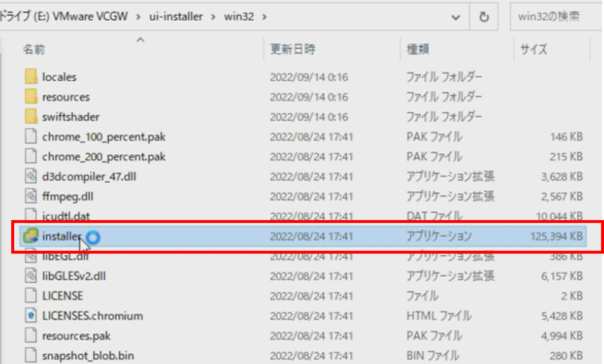Expand the chevron after win32 in path
Image resolution: width=604 pixels, height=364 pixels.
(x=265, y=17)
